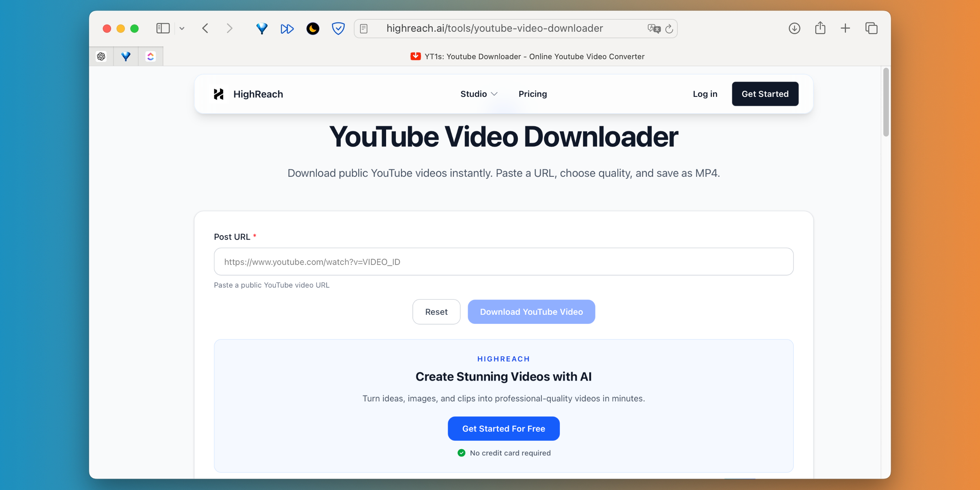980x490 pixels.
Task: Click the address bar URL
Action: click(x=494, y=28)
